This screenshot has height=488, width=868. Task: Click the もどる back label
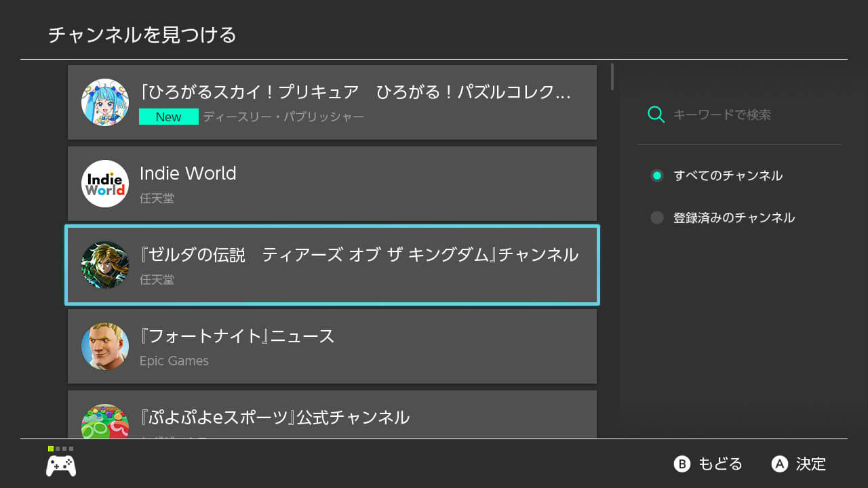tap(719, 464)
